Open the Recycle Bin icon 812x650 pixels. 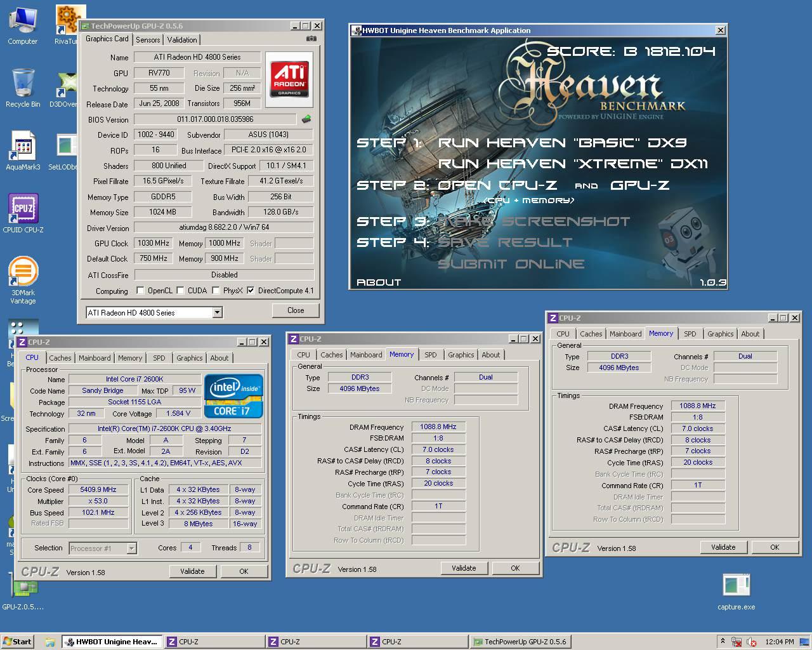(x=23, y=88)
